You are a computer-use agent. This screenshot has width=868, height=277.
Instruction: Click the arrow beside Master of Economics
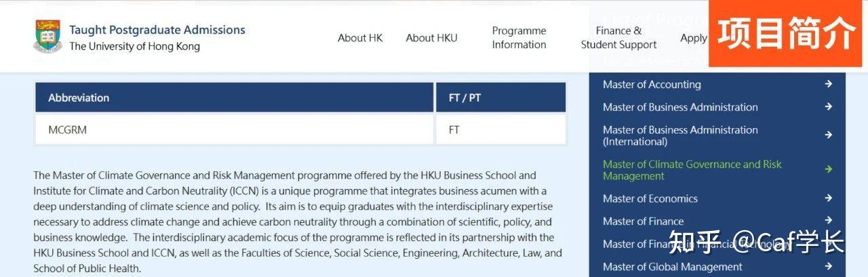(x=828, y=198)
